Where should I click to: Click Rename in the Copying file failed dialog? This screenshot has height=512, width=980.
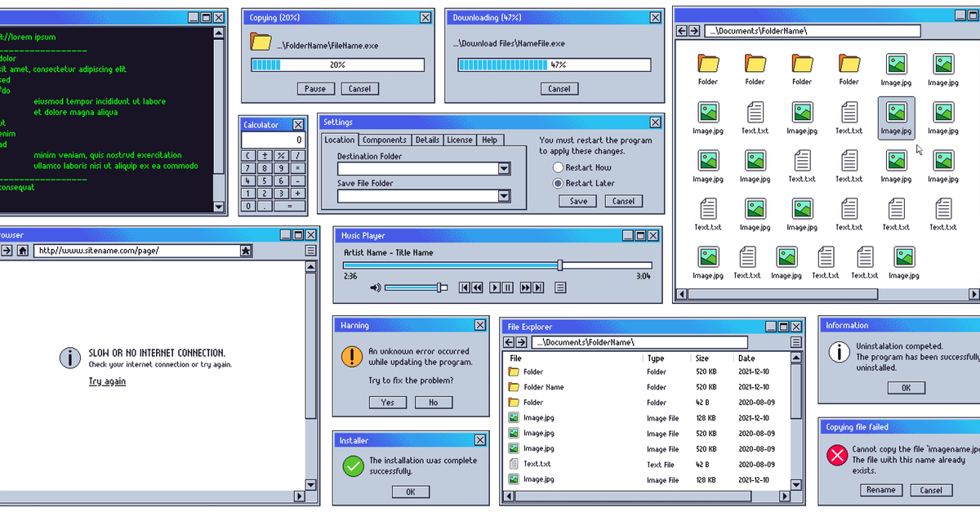tap(880, 490)
